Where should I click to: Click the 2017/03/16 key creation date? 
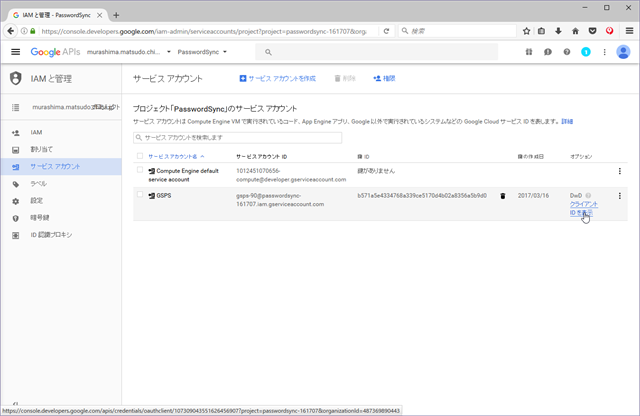(533, 196)
